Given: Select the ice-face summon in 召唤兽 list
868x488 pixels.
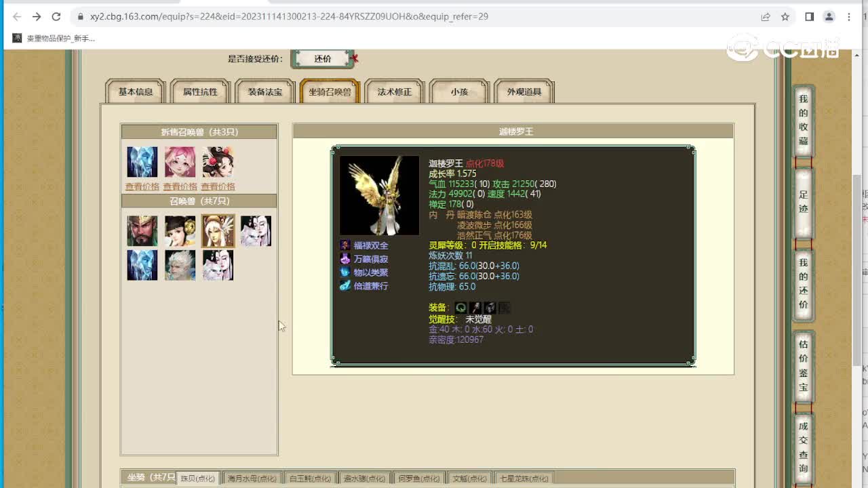Looking at the screenshot, I should (142, 265).
